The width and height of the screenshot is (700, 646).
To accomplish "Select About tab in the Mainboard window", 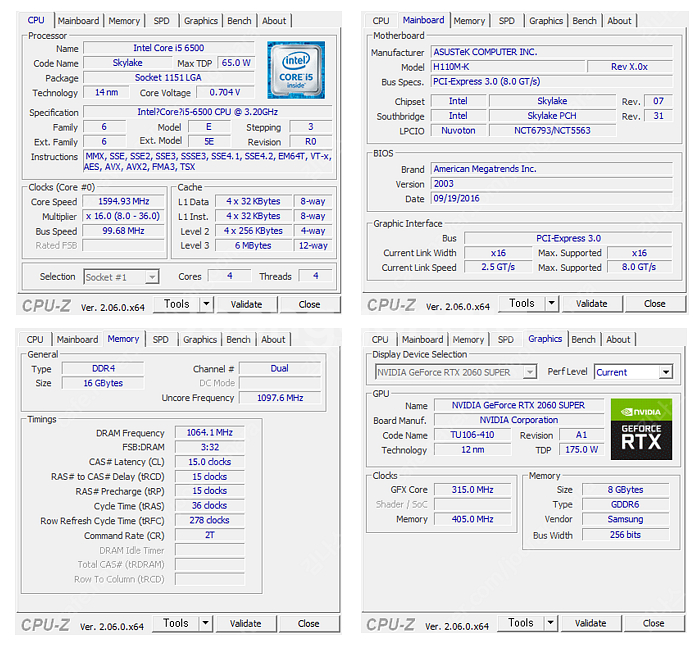I will [619, 21].
